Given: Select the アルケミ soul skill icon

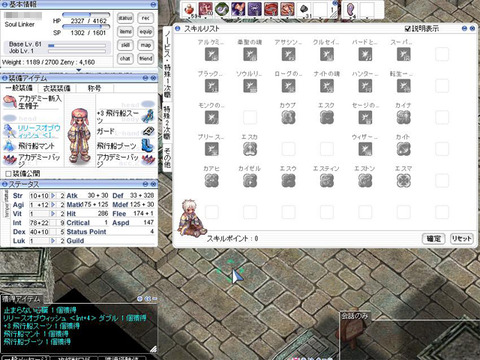Looking at the screenshot, I should pos(212,54).
